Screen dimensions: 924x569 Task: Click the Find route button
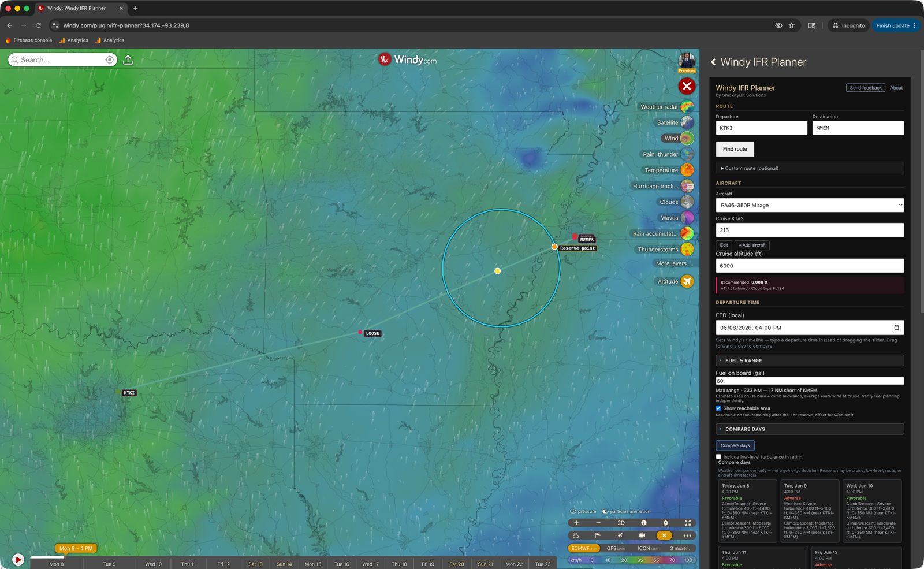click(x=735, y=149)
